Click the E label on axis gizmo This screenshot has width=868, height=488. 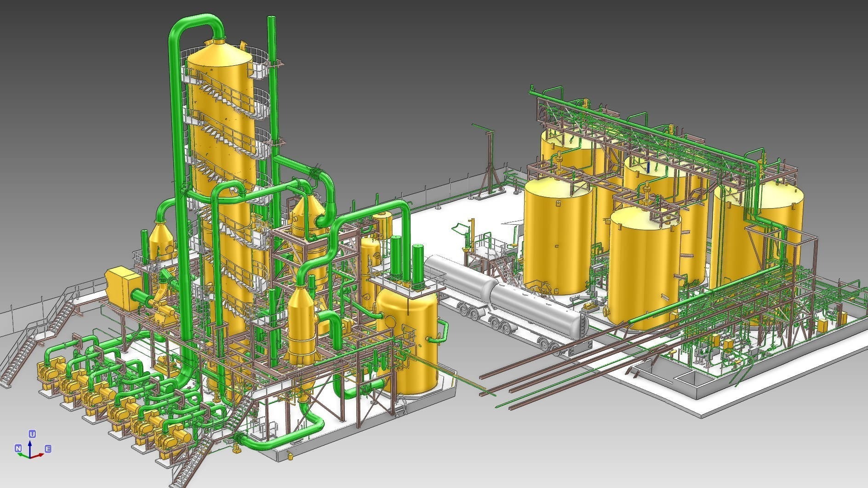(47, 448)
